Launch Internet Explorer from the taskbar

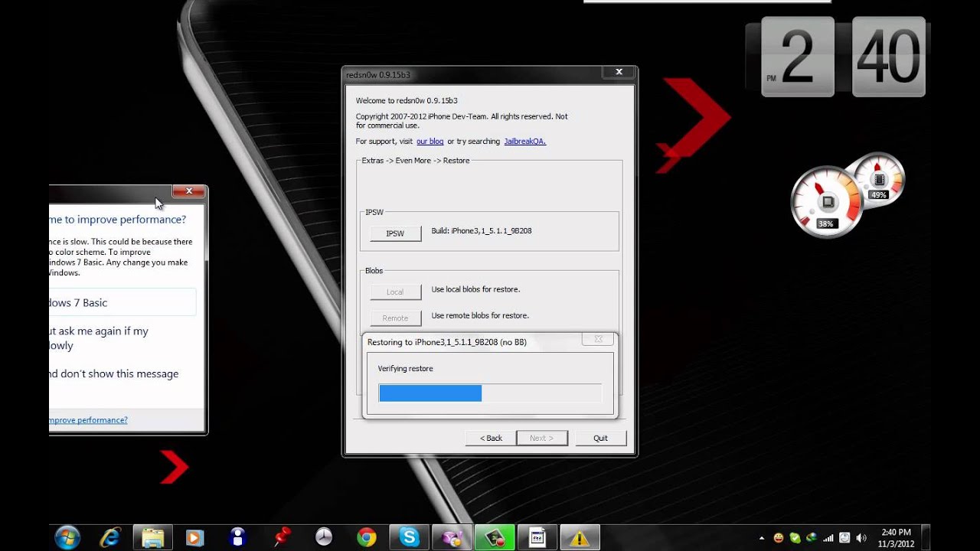tap(110, 537)
